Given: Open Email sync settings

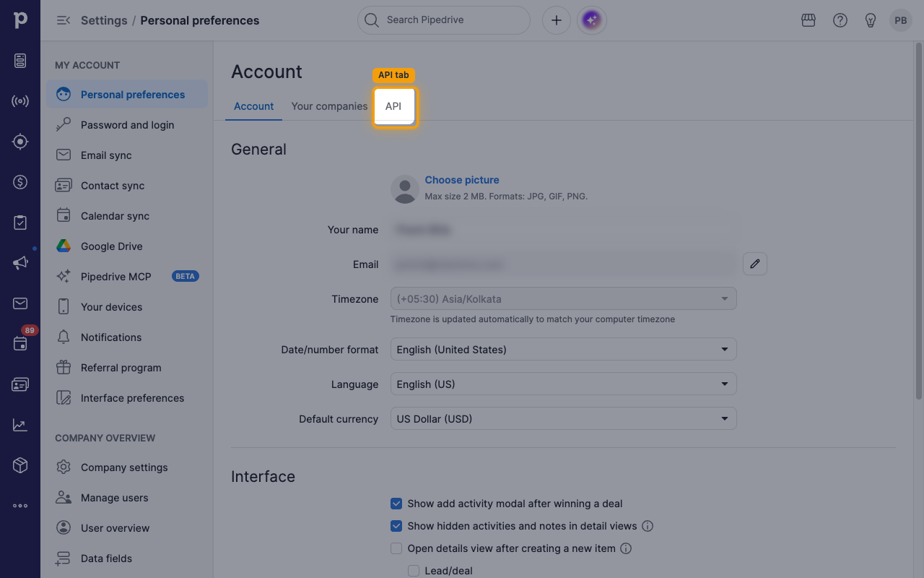Looking at the screenshot, I should tap(127, 155).
